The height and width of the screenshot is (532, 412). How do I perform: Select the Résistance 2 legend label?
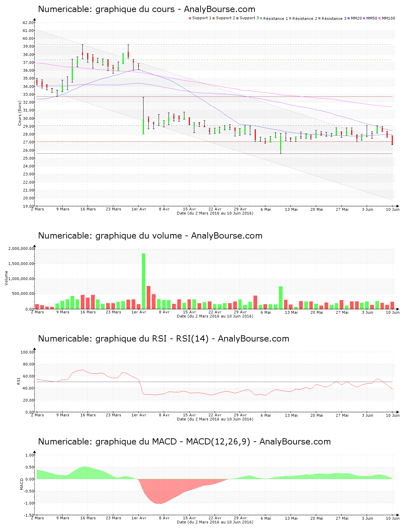click(x=305, y=19)
